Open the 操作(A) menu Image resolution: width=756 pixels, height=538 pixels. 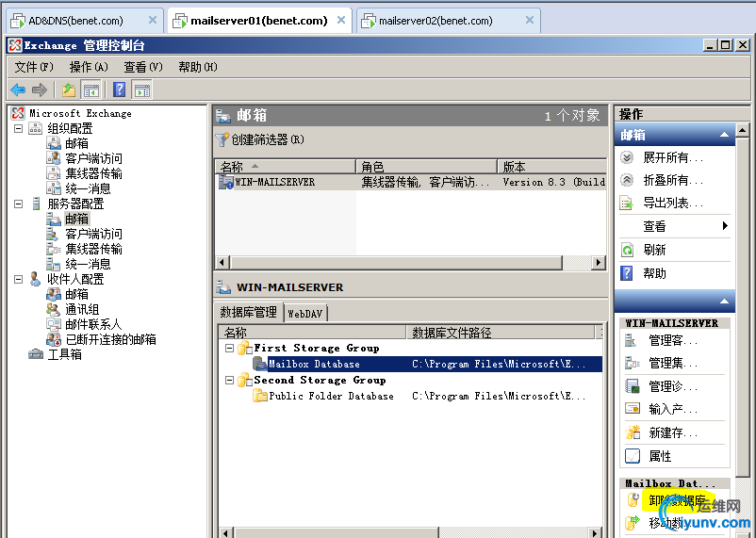(x=89, y=67)
